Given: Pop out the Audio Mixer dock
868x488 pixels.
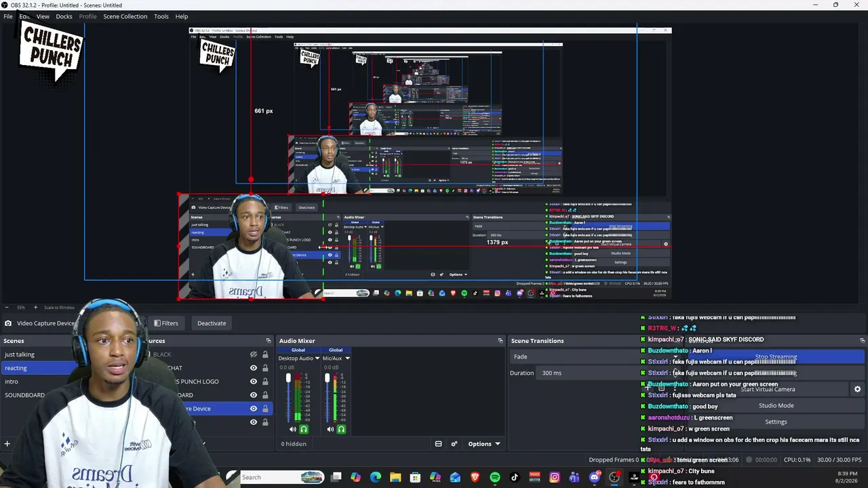Looking at the screenshot, I should 500,341.
